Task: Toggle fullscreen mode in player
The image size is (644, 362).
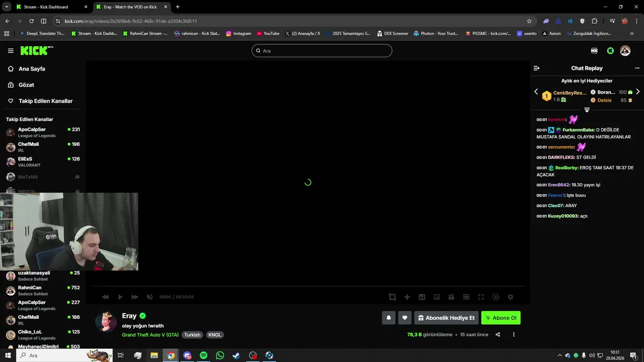Action: click(481, 297)
